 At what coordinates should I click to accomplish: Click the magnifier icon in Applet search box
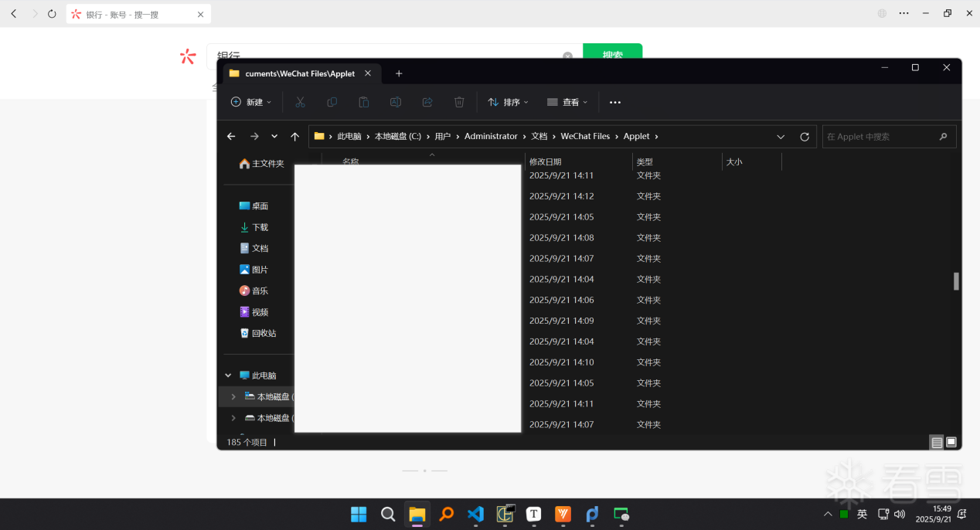943,137
